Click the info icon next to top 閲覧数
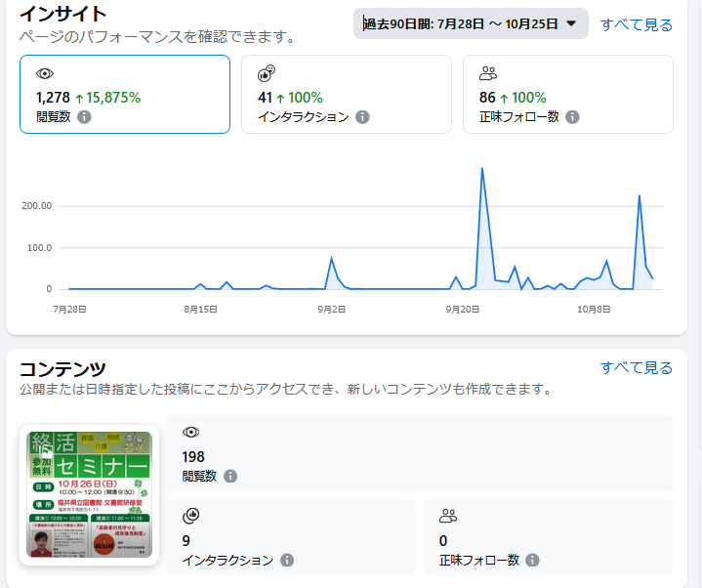702x588 pixels. coord(84,117)
